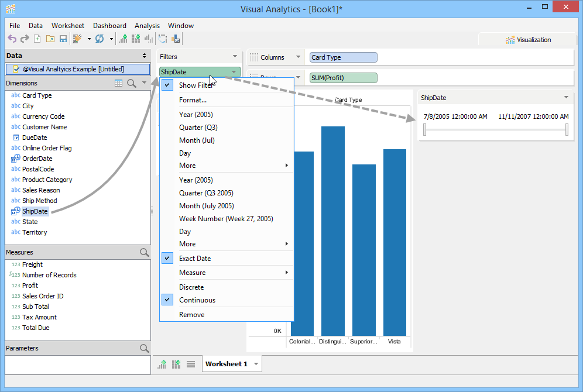Click left handle of ShipDate slider

424,130
